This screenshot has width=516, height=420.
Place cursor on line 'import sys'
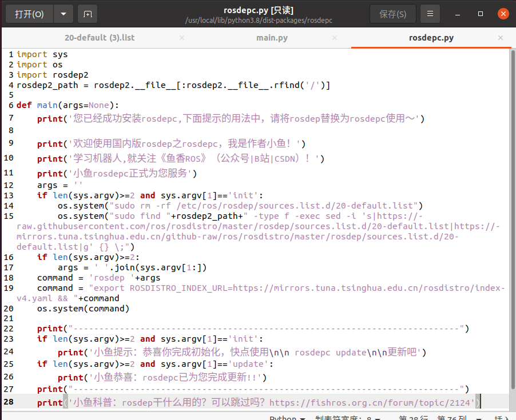click(42, 54)
